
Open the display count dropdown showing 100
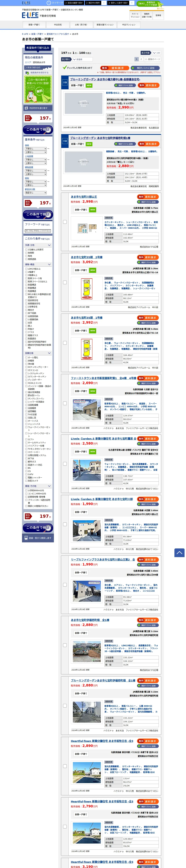(x=157, y=53)
